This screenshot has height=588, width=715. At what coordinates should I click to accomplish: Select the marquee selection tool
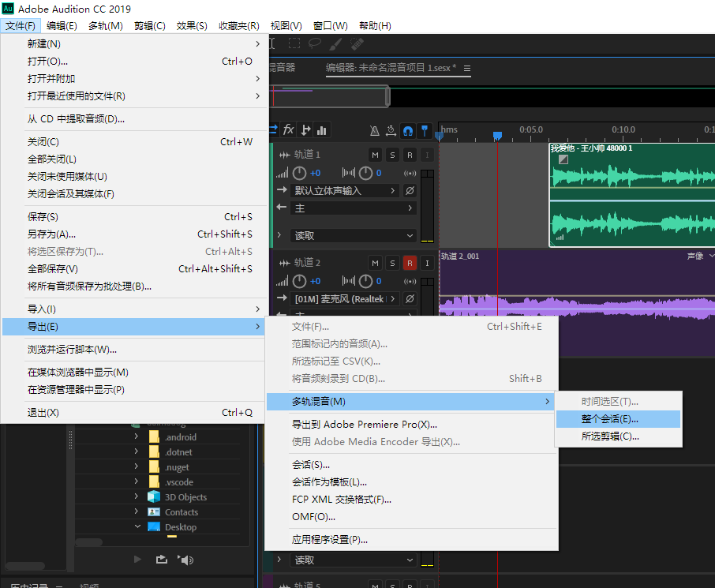pyautogui.click(x=294, y=43)
